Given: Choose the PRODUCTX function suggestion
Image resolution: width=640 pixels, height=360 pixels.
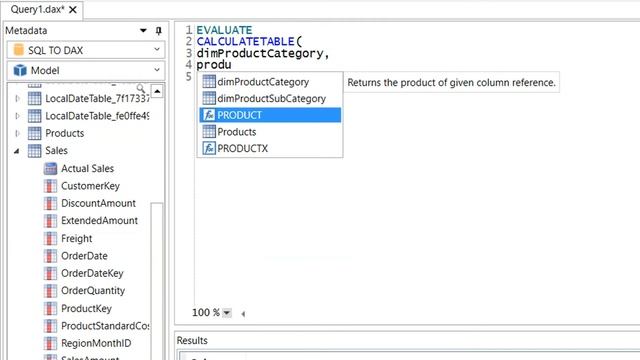Looking at the screenshot, I should [x=270, y=149].
